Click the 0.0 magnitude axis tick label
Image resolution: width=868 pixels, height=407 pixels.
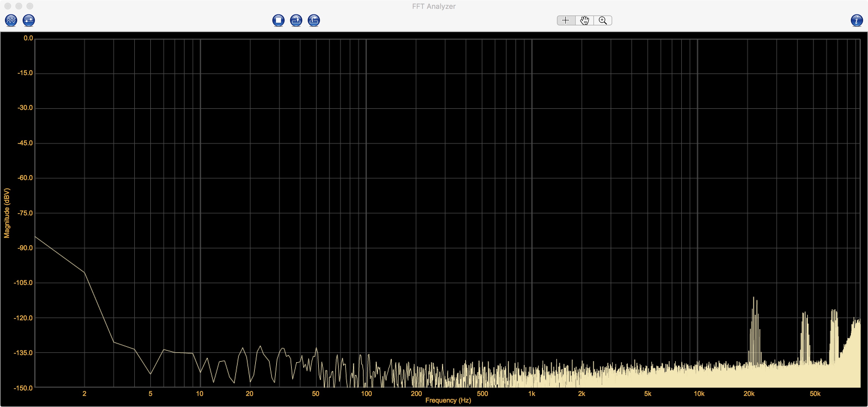click(28, 38)
